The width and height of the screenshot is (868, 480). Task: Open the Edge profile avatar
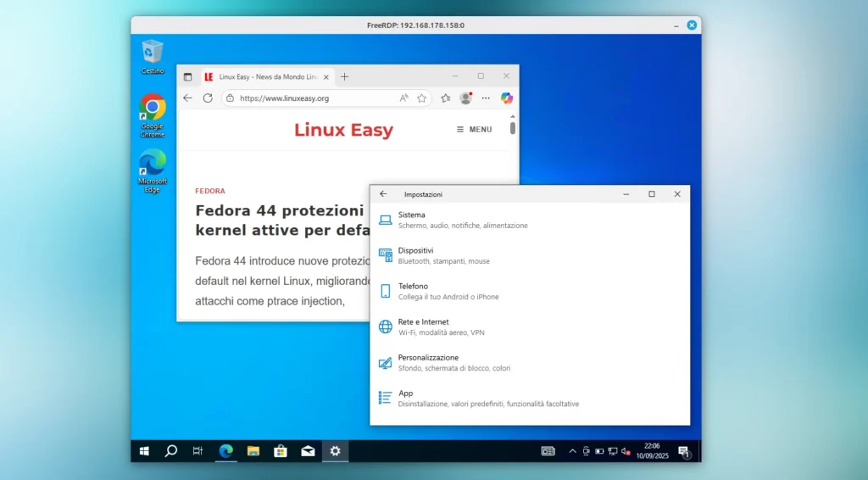tap(465, 98)
